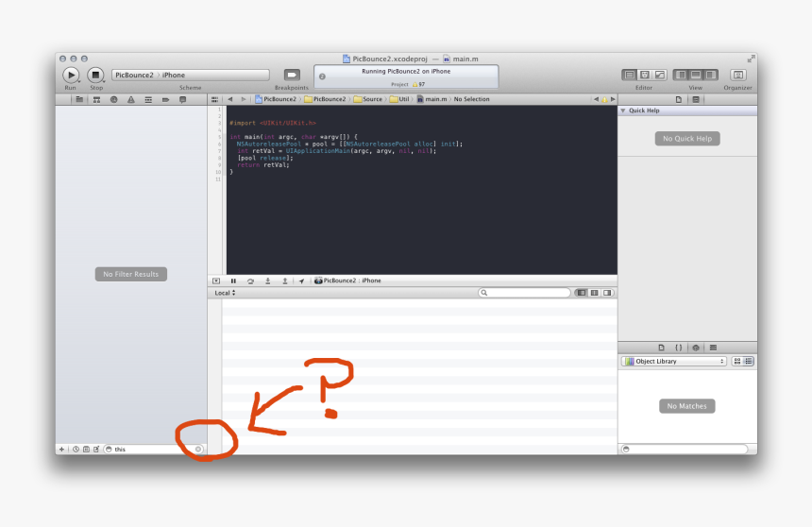Viewport: 812px width, 527px height.
Task: Click the library filter field
Action: coord(685,450)
